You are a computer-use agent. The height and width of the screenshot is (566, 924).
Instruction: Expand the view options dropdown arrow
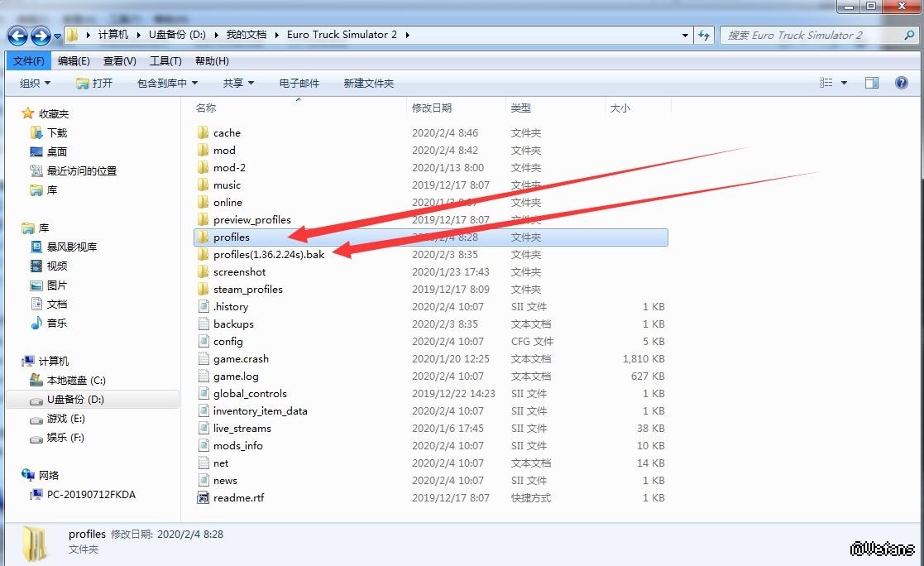pyautogui.click(x=844, y=83)
